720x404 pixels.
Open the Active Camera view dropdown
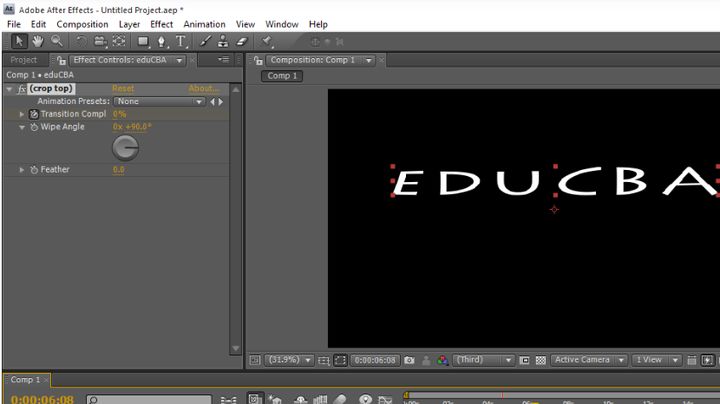[x=589, y=360]
